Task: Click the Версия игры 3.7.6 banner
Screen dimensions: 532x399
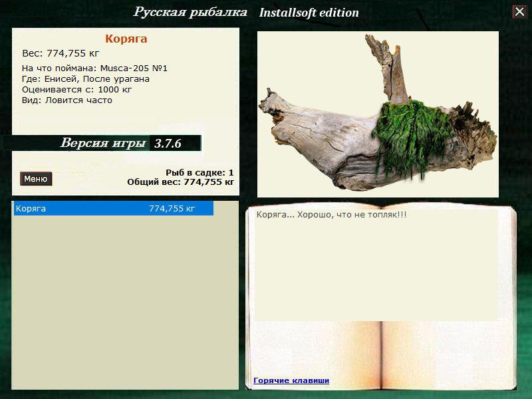Action: 106,143
